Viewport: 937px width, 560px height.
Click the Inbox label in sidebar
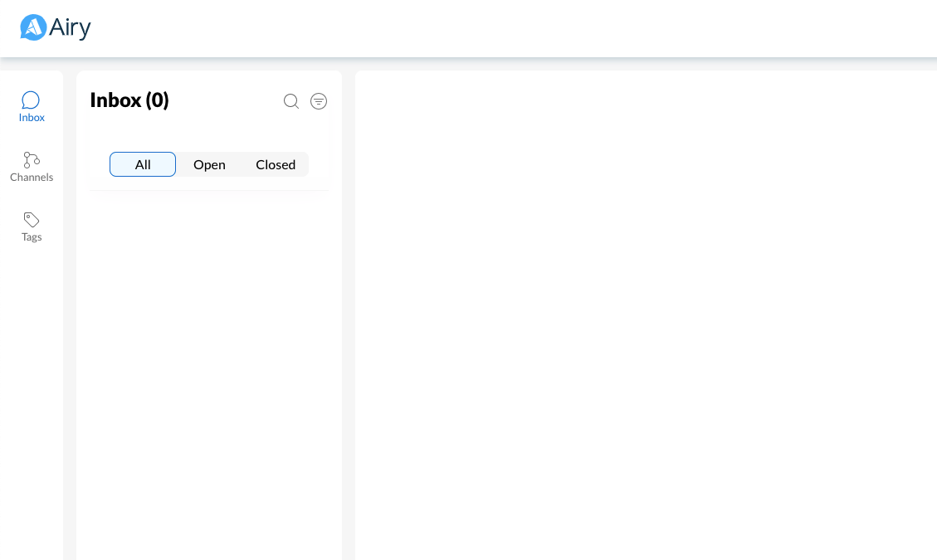click(32, 118)
